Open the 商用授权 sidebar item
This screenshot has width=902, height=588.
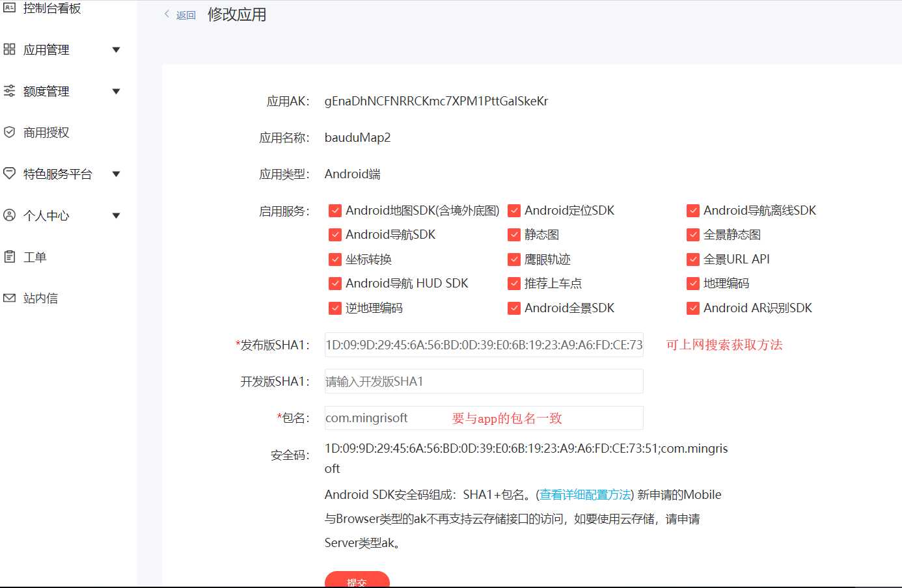tap(46, 132)
